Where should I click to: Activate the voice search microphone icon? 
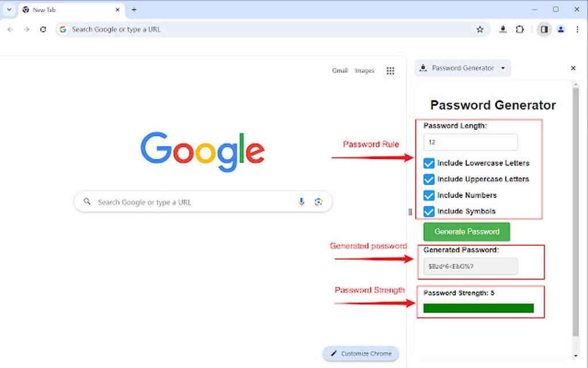(x=301, y=201)
